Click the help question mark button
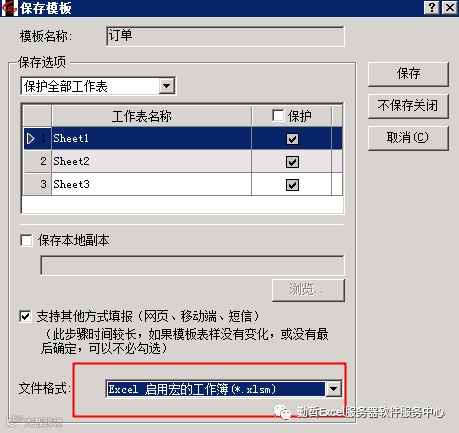The height and width of the screenshot is (433, 459). (x=432, y=7)
